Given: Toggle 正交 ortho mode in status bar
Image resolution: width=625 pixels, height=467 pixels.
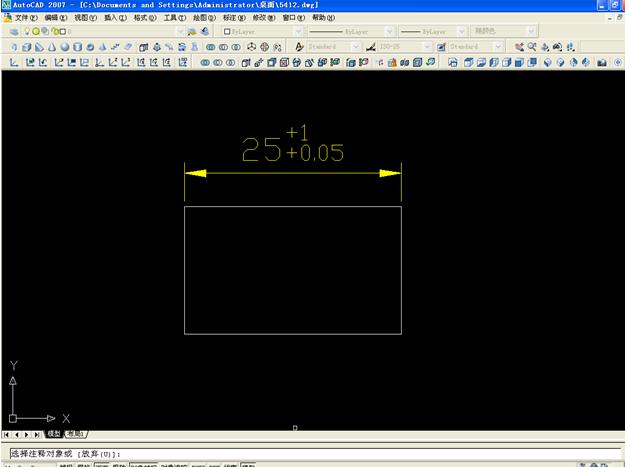Looking at the screenshot, I should point(102,465).
